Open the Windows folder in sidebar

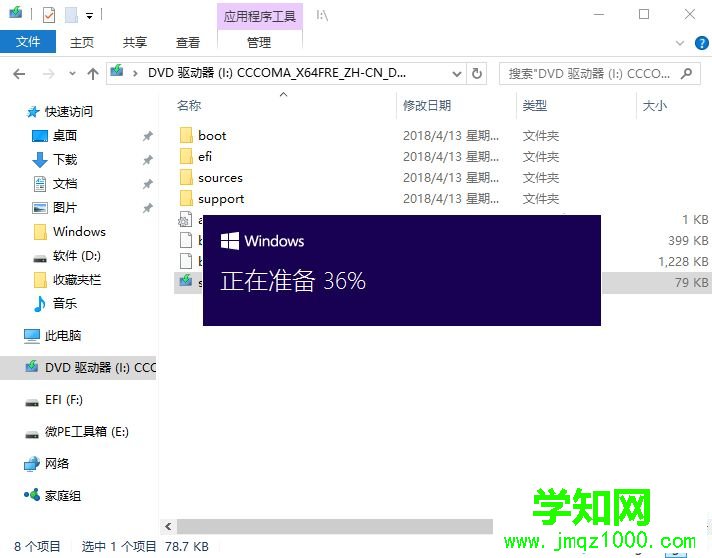click(79, 232)
